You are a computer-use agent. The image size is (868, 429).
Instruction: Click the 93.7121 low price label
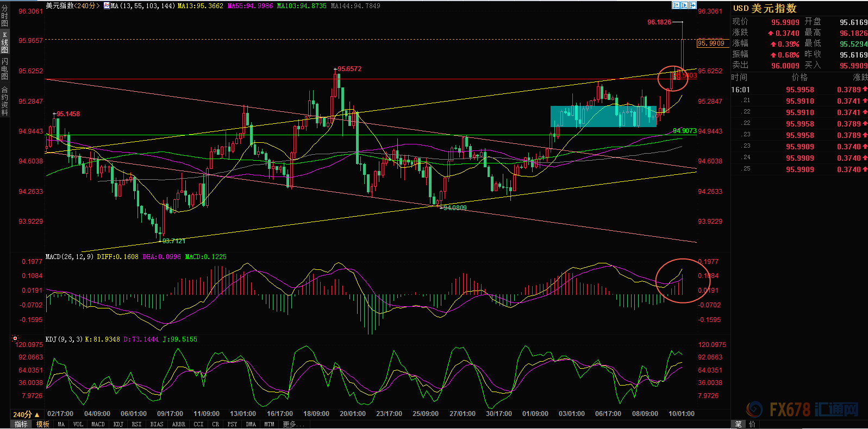click(173, 241)
